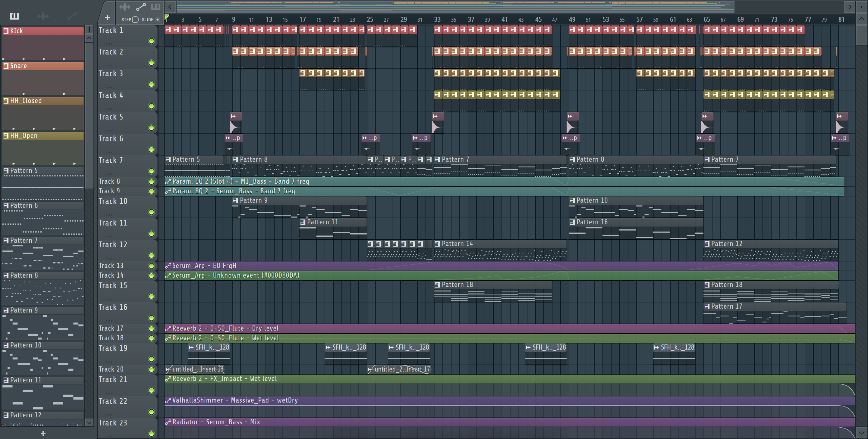Screen dimensions: 868x439
Task: Show automation clips in the picker panel
Action: (72, 16)
